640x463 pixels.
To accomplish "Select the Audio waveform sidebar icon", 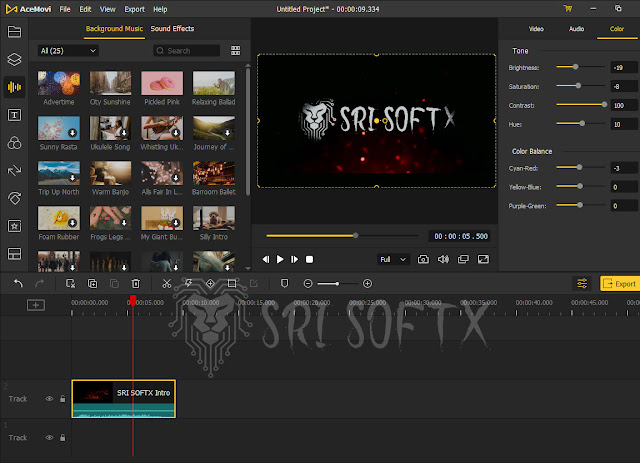I will [x=14, y=87].
